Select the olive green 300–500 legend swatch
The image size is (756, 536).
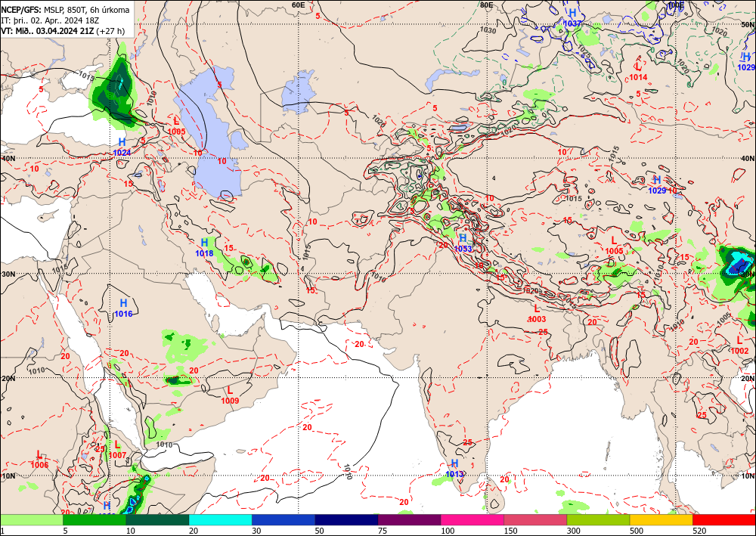pos(598,519)
